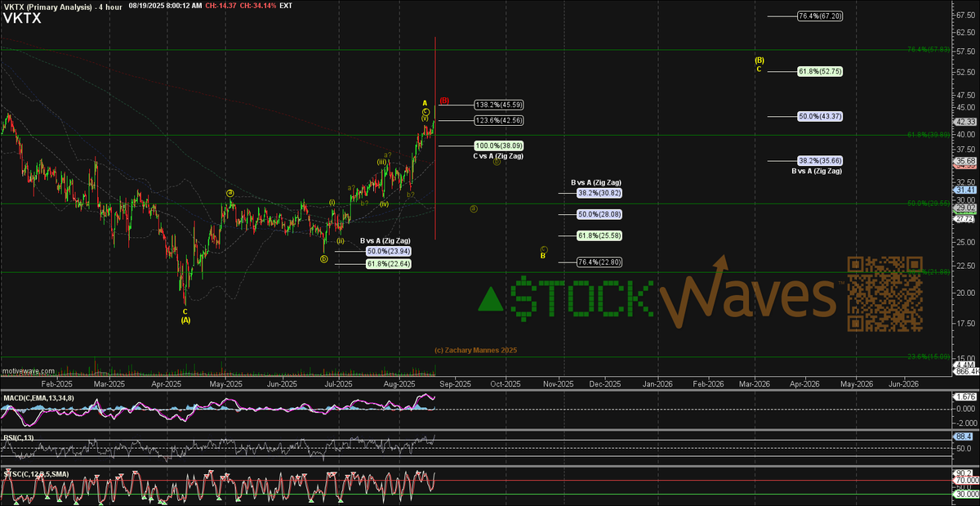Click the Jun-2025 date axis label
Screen dimensions: 980x506
click(x=282, y=383)
